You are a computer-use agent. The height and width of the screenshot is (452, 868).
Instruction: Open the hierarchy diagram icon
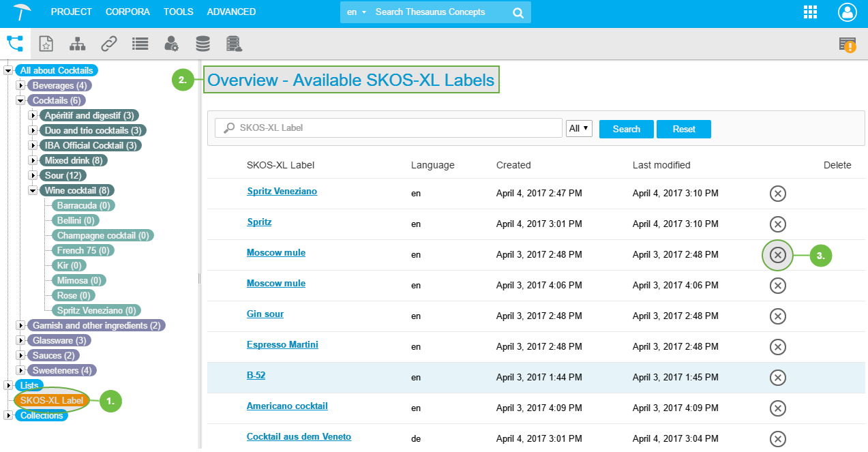coord(77,44)
